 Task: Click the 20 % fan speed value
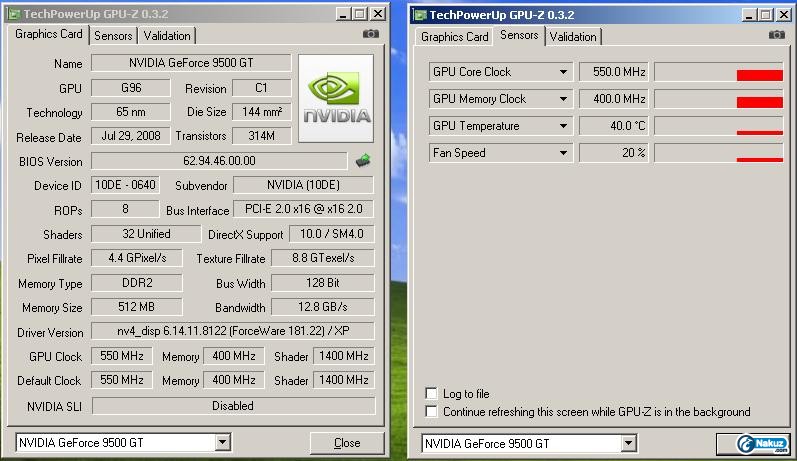point(614,153)
